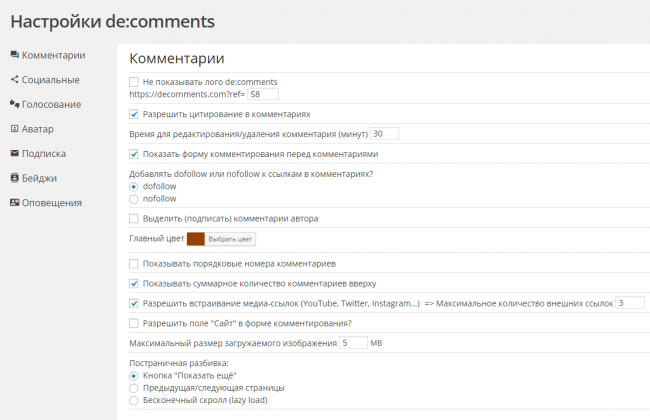The image size is (650, 420).
Task: Click the brown main color swatch
Action: [195, 239]
